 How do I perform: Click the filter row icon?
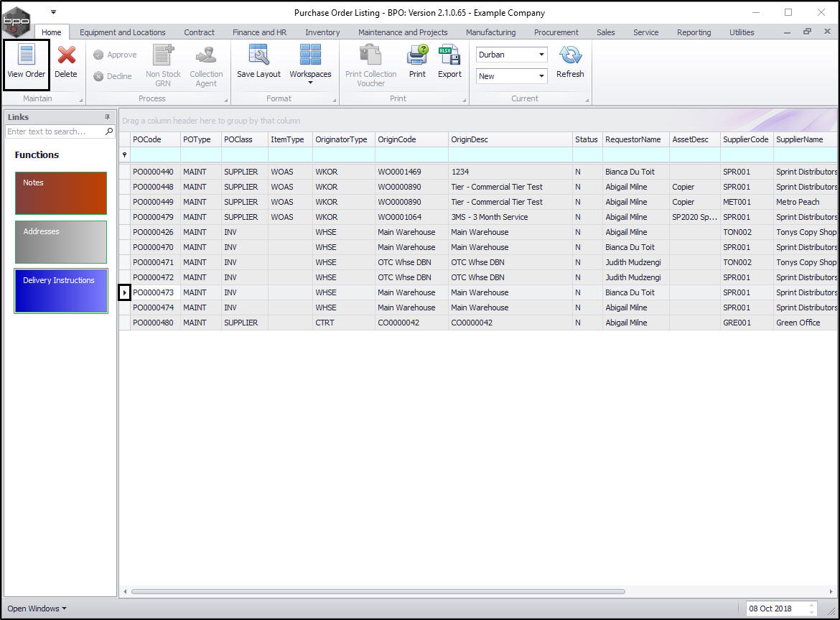tap(124, 155)
